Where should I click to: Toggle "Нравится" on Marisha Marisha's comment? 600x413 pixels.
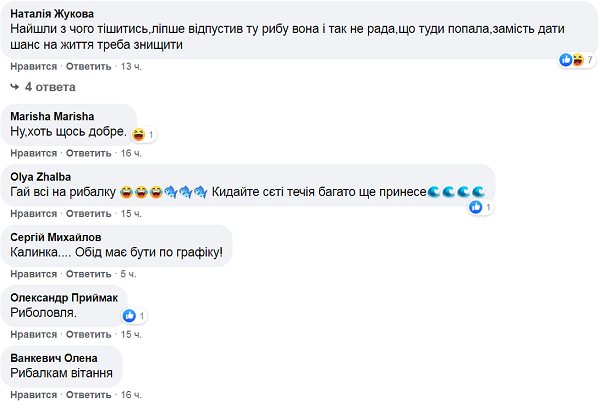point(33,153)
